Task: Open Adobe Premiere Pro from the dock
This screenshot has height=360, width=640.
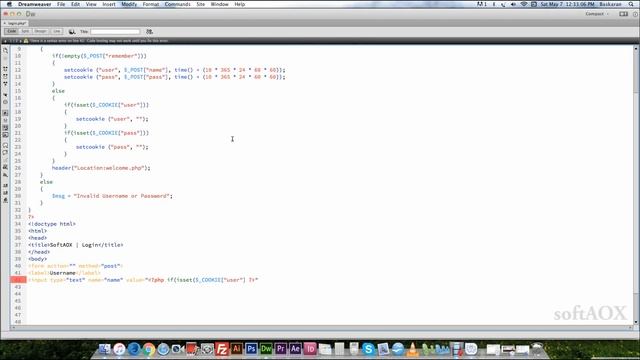Action: point(280,349)
